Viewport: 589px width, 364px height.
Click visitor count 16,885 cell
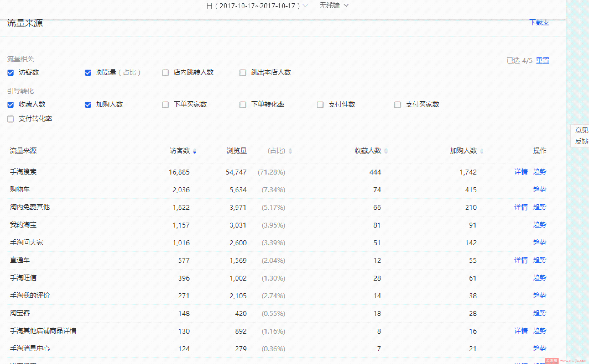click(179, 172)
